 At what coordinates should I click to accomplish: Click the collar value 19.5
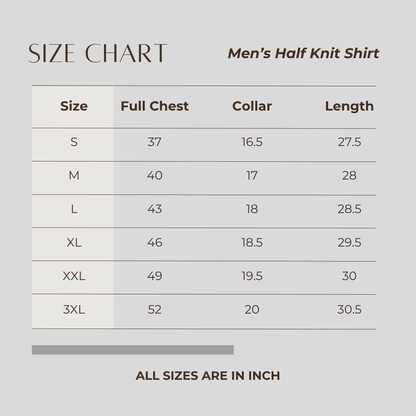coord(252,276)
